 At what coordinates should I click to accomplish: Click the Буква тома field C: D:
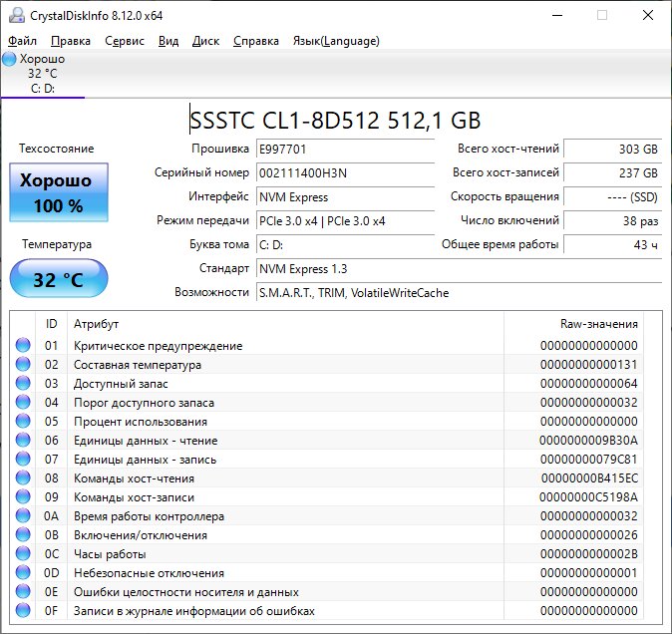click(x=345, y=245)
